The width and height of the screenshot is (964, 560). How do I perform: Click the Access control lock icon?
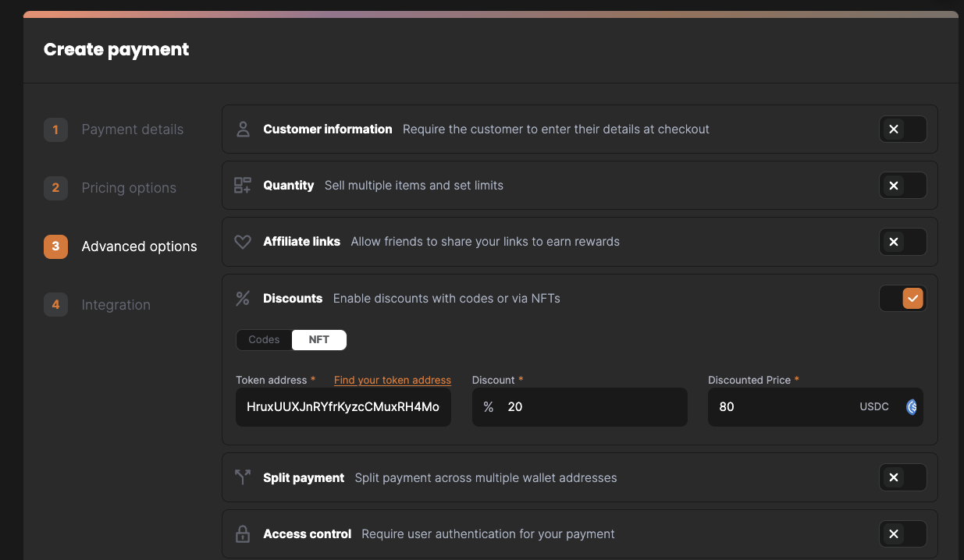pyautogui.click(x=243, y=534)
